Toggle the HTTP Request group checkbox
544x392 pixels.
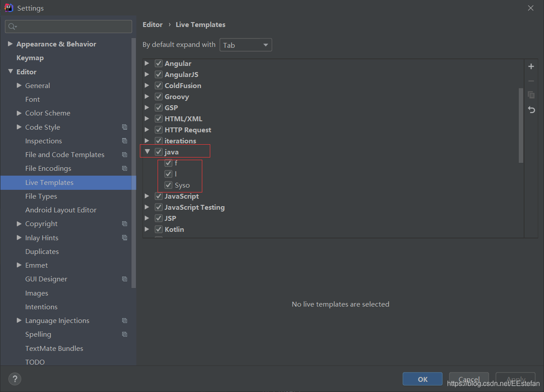158,130
